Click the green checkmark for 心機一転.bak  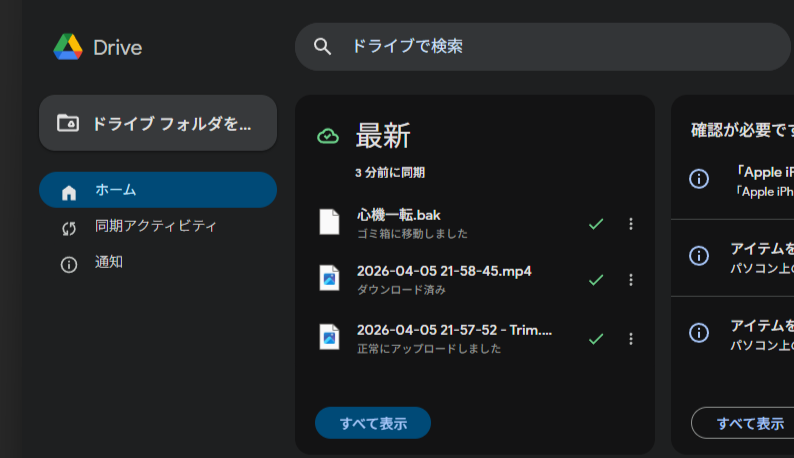tap(596, 224)
